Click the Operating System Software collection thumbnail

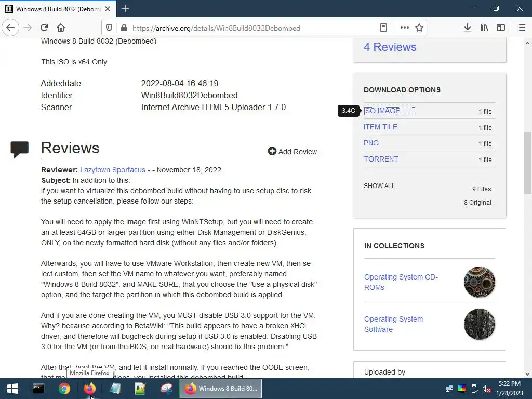(480, 324)
